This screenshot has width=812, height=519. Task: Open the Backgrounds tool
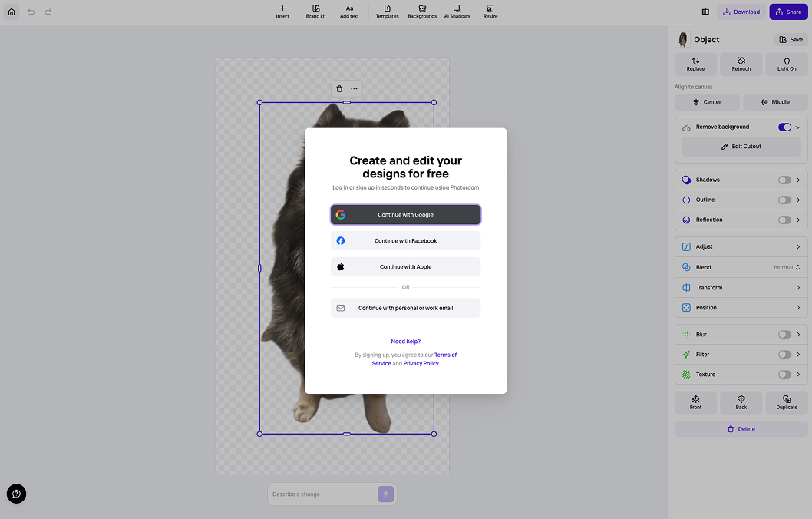point(422,12)
